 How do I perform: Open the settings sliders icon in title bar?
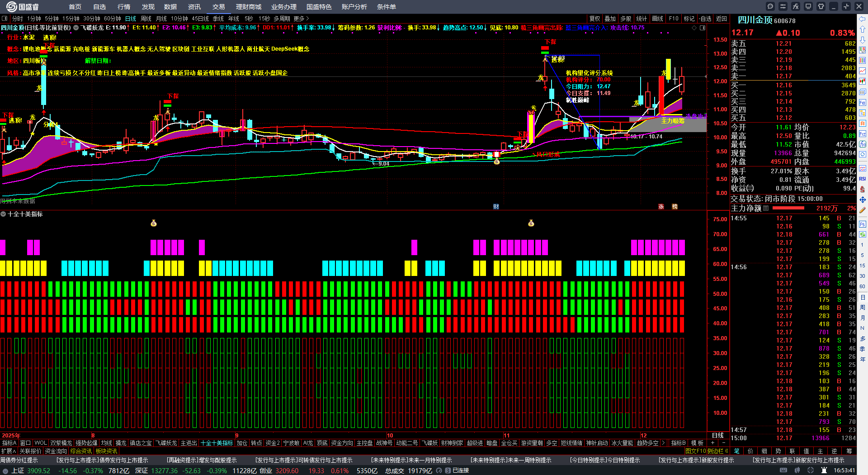[x=783, y=6]
